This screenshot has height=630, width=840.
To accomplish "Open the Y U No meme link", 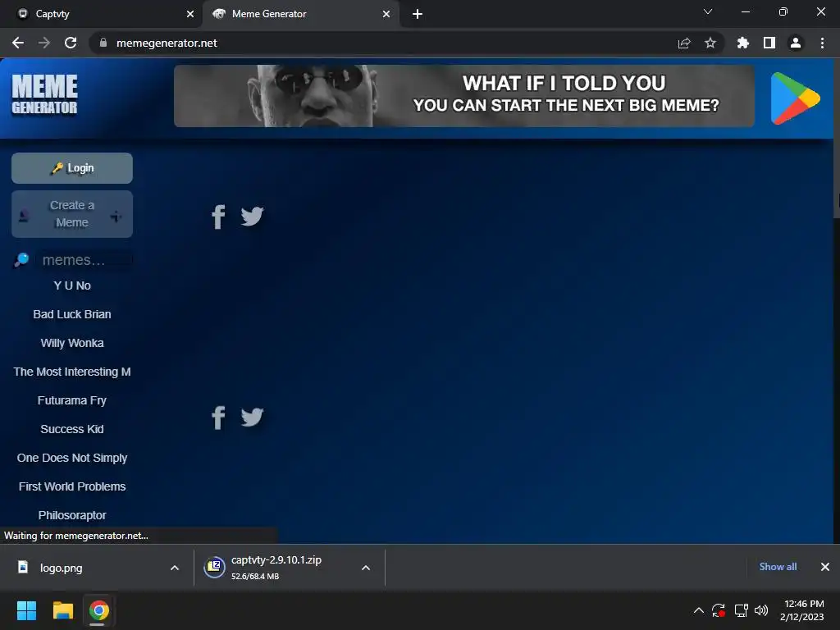I will pyautogui.click(x=72, y=285).
